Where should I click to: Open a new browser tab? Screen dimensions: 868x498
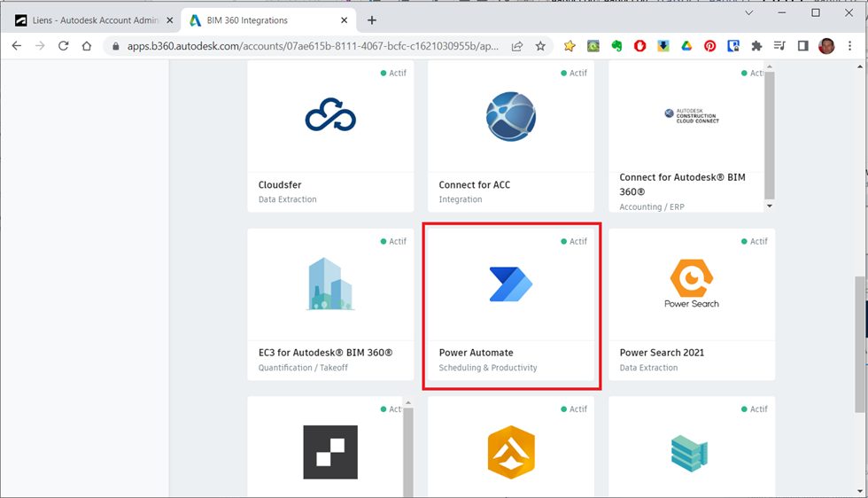[371, 20]
